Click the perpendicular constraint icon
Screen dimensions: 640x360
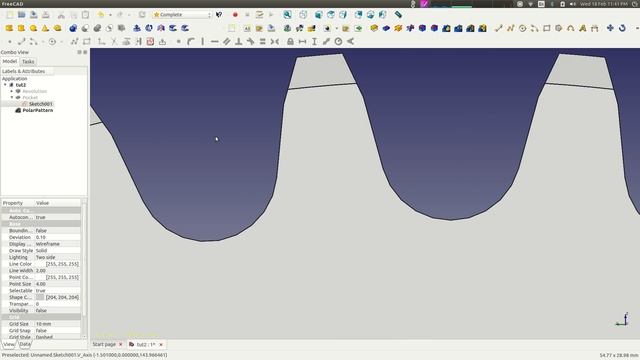coord(239,42)
